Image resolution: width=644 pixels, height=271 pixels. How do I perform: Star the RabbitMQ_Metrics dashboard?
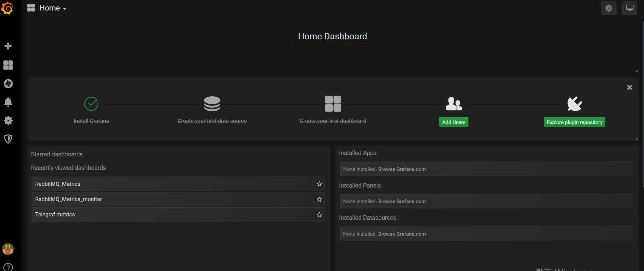pyautogui.click(x=319, y=184)
